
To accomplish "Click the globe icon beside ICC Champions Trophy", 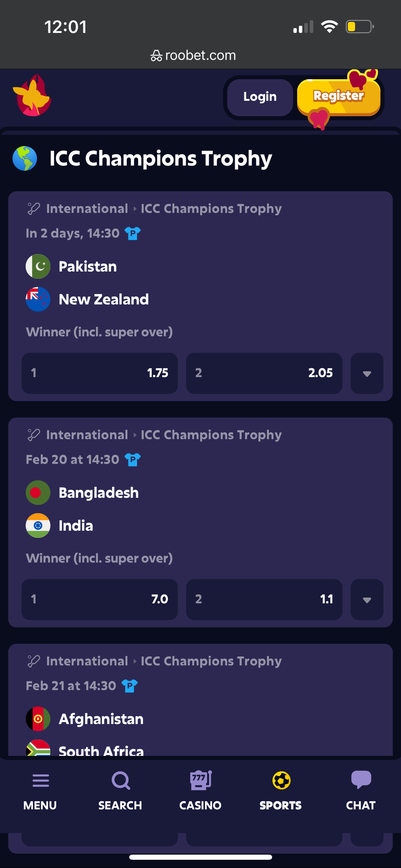I will 25,158.
